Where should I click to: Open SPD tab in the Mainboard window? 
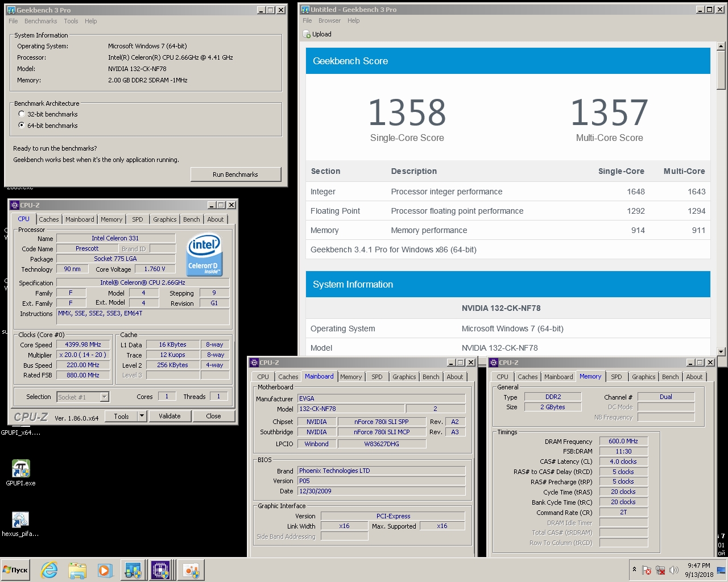tap(377, 377)
